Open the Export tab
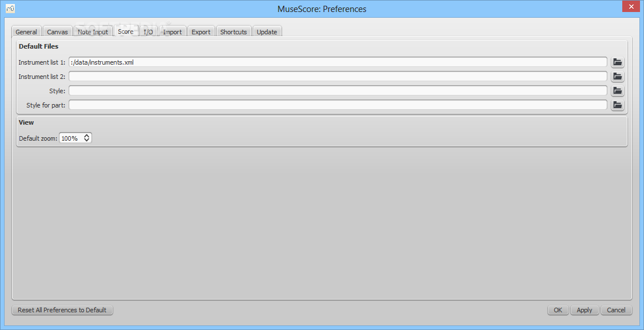The image size is (644, 330). tap(201, 31)
